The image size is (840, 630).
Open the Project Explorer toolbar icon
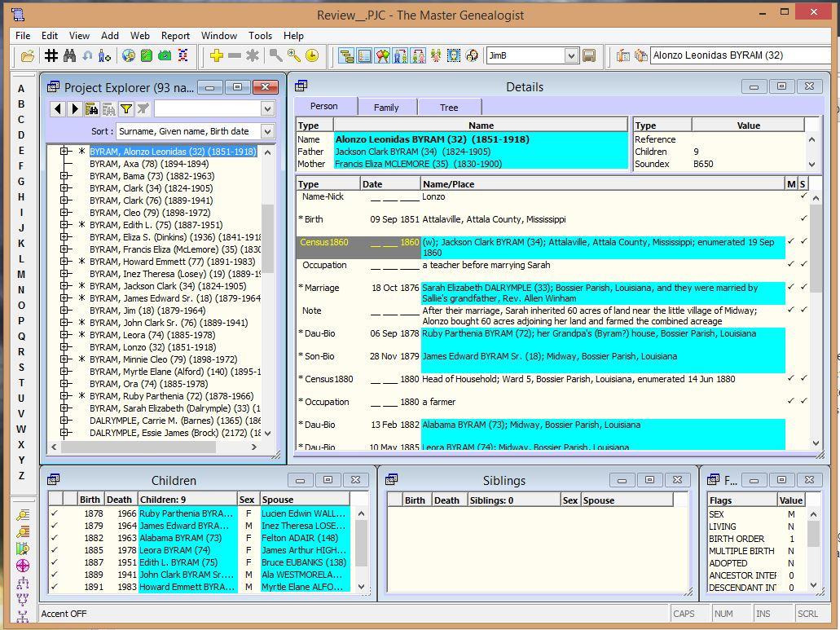click(346, 55)
